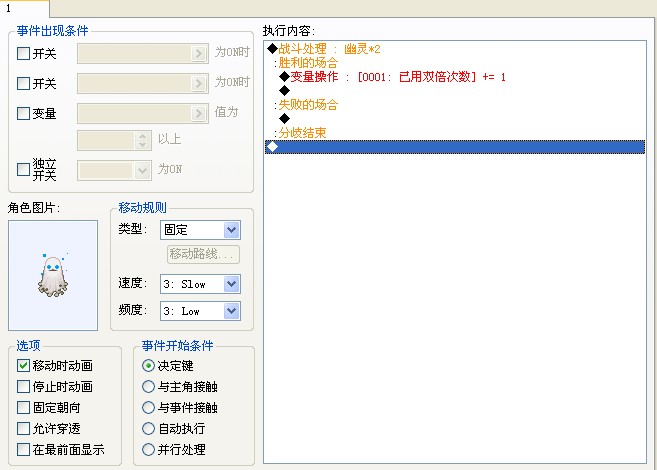Select the empty line under 变量操作

pos(455,90)
